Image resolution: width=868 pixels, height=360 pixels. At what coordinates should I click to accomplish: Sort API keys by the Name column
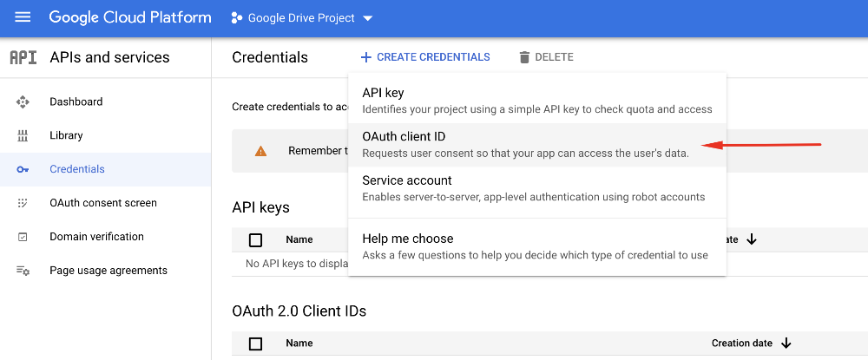(299, 239)
